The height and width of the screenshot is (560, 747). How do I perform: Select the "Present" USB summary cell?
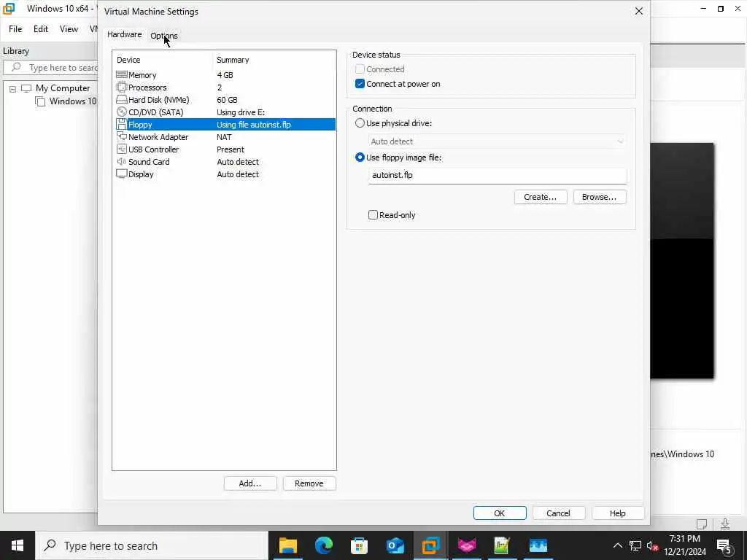tap(231, 149)
